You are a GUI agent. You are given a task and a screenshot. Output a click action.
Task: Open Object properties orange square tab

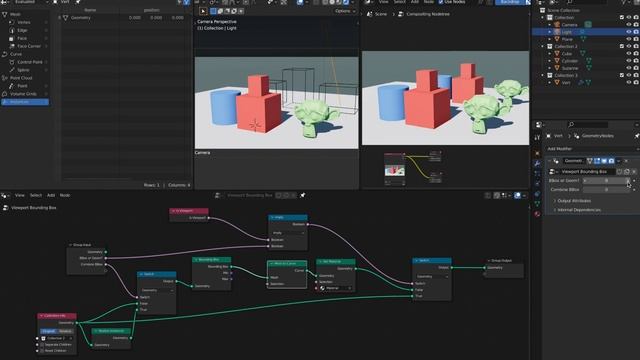(537, 153)
